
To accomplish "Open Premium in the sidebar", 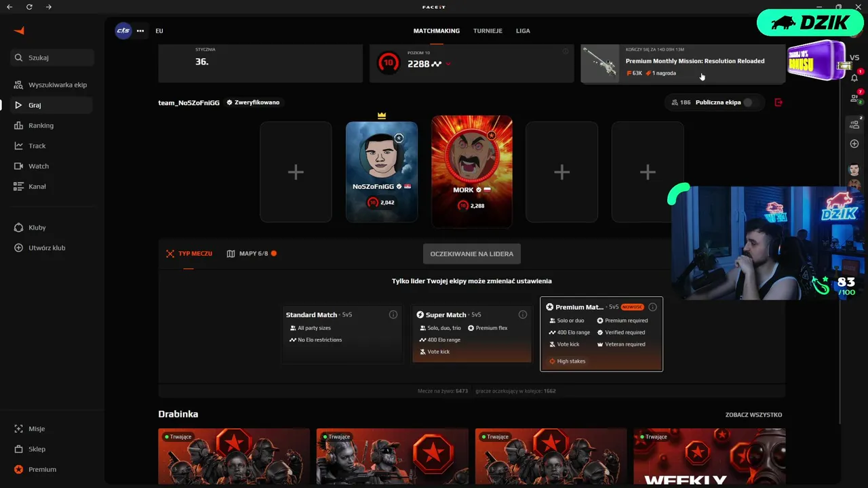I will [52, 470].
